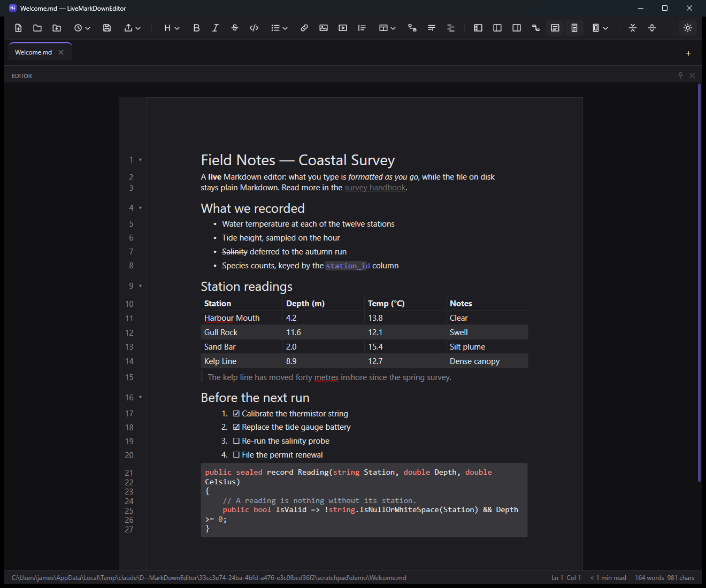Add a new tab with the plus button
This screenshot has height=588, width=706.
[688, 53]
